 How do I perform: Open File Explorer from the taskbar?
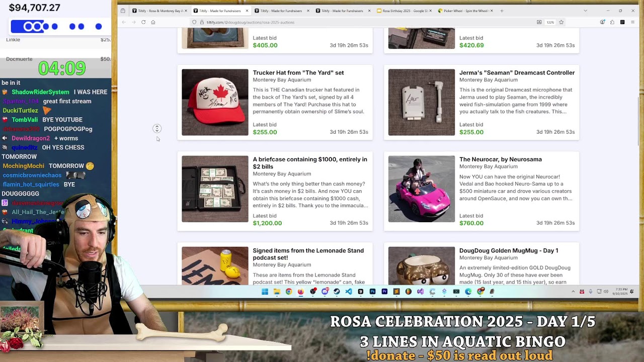(277, 292)
